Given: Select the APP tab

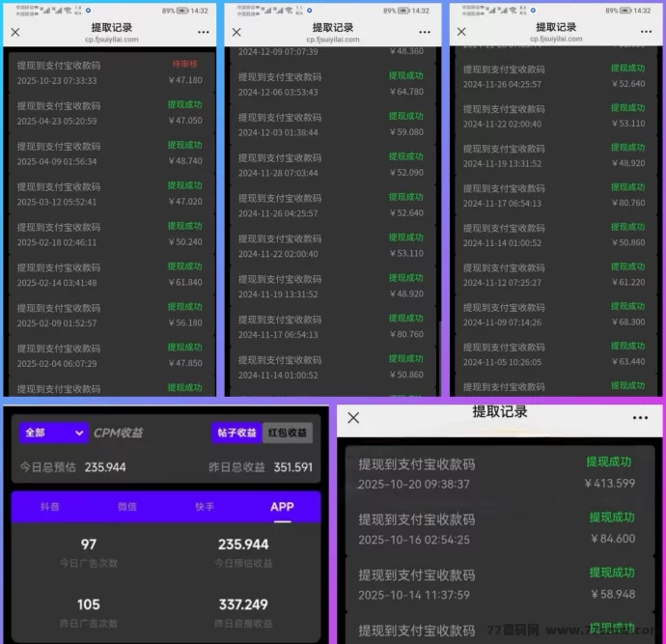Looking at the screenshot, I should [x=282, y=507].
